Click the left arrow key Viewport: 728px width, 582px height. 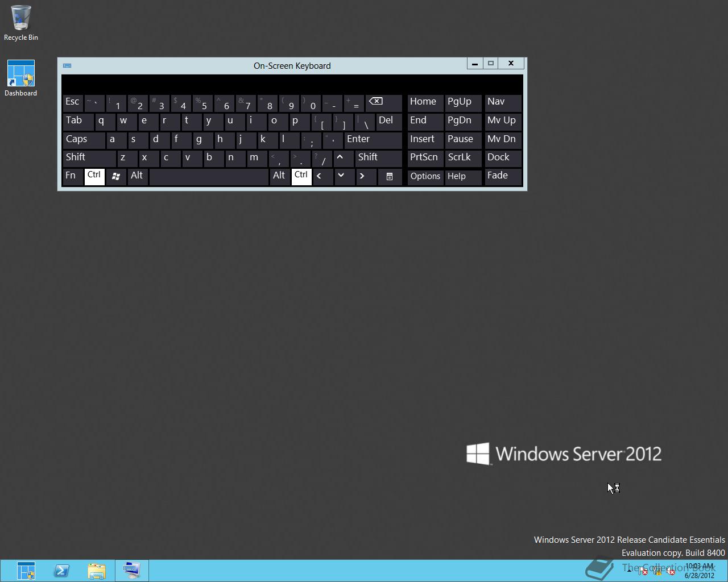[322, 176]
